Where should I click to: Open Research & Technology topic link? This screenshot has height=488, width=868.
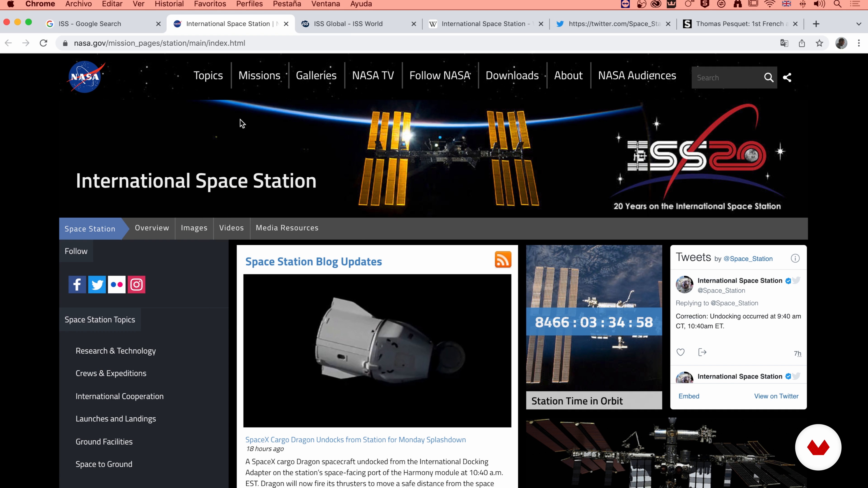click(116, 351)
